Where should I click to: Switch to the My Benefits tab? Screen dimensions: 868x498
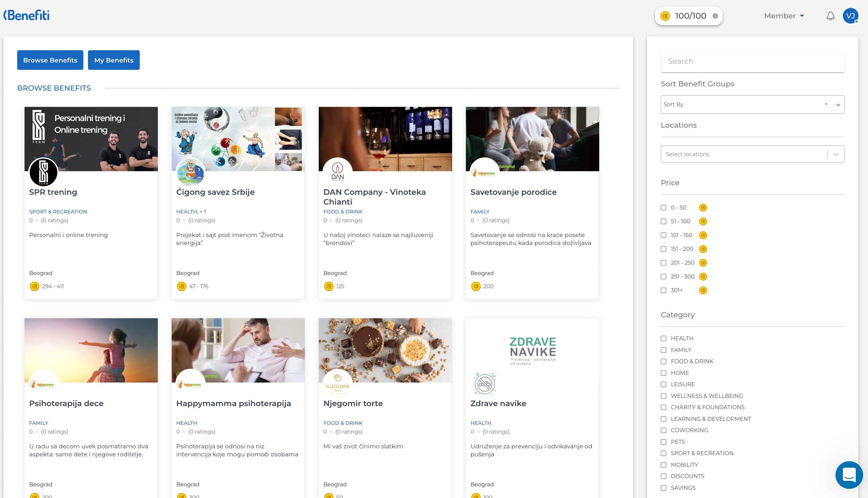click(x=114, y=60)
